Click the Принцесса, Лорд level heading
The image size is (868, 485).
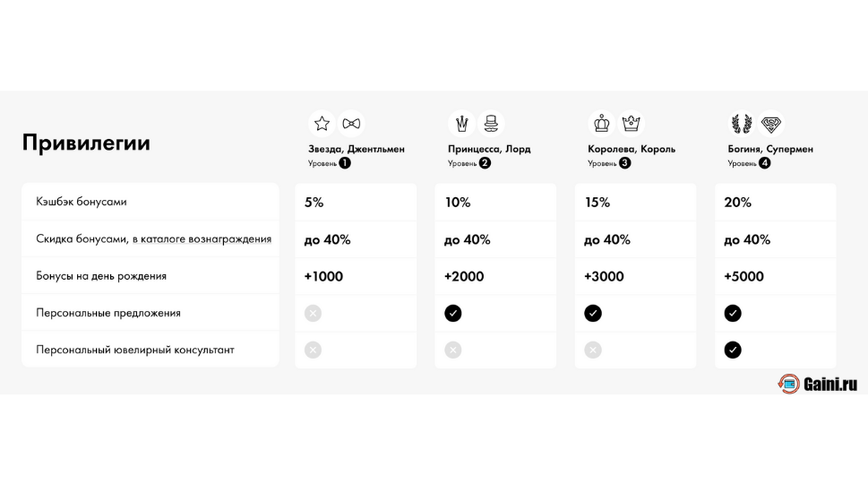(x=489, y=149)
